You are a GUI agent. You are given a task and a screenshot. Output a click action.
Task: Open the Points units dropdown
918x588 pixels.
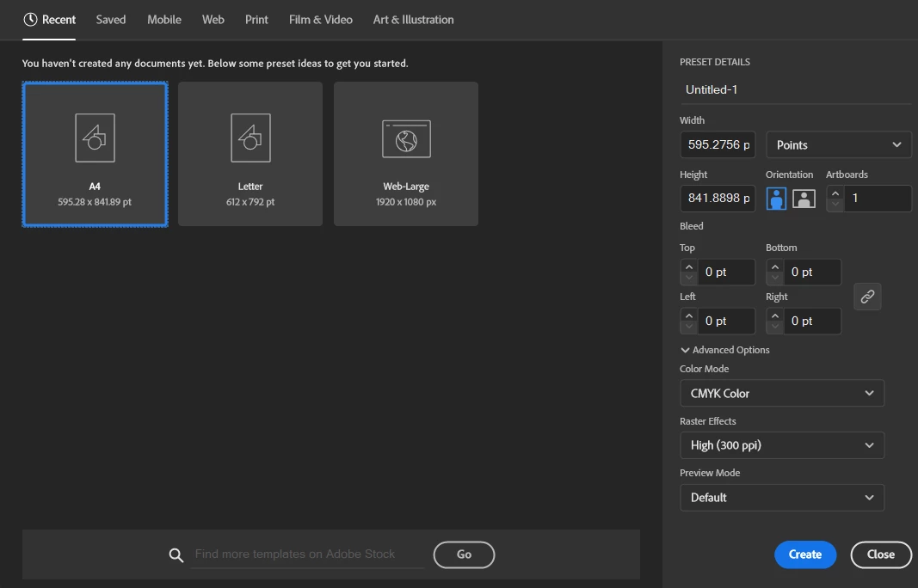point(838,144)
